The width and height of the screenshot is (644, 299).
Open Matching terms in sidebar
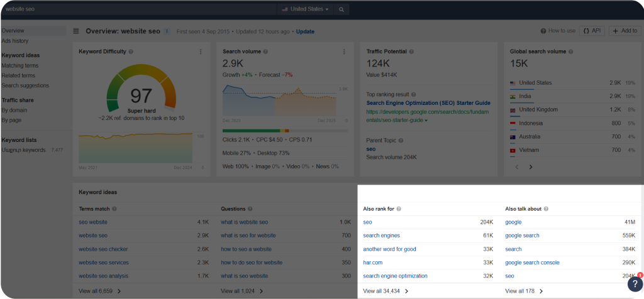coord(20,65)
